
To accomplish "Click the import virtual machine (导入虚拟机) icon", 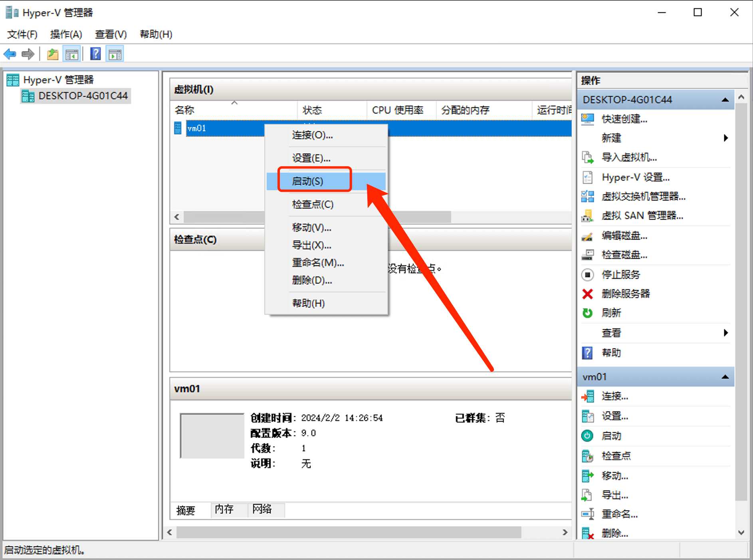I will 587,157.
